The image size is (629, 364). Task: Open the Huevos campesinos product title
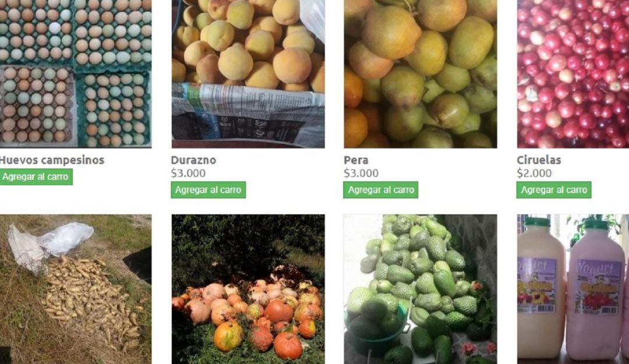click(x=52, y=160)
